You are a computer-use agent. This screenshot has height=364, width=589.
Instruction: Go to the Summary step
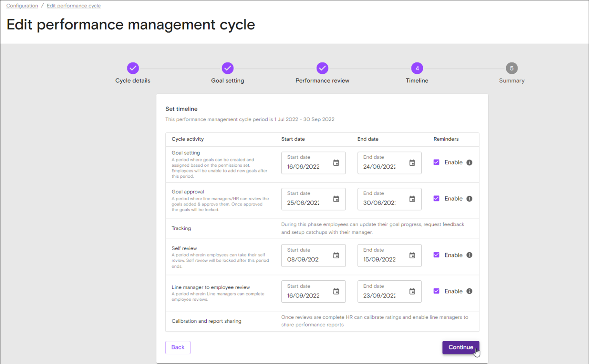pos(512,68)
